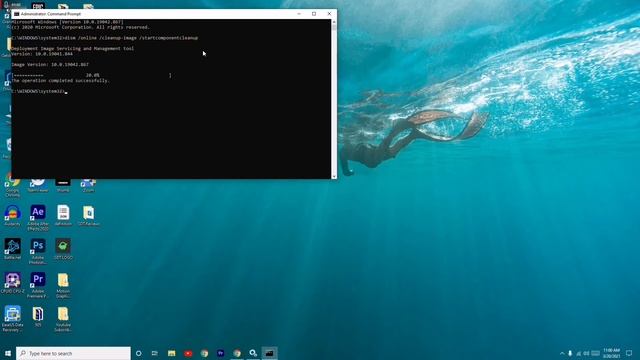The width and height of the screenshot is (640, 360).
Task: Switch to Premiere Pro in taskbar
Action: (220, 353)
